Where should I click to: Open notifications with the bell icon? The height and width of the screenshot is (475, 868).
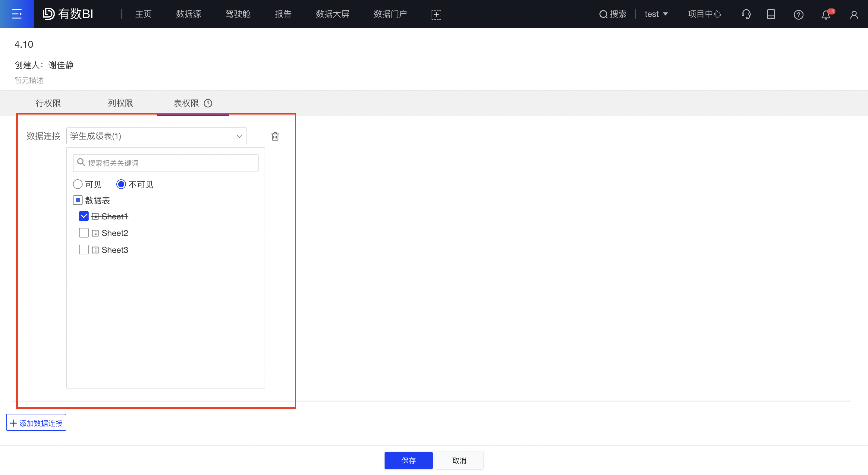point(826,14)
